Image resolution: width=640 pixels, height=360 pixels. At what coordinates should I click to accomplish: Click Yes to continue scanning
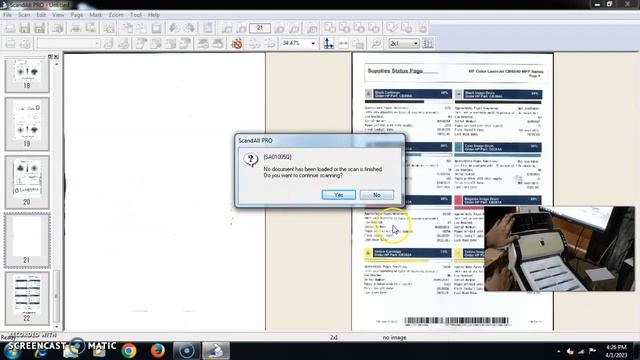pos(338,195)
